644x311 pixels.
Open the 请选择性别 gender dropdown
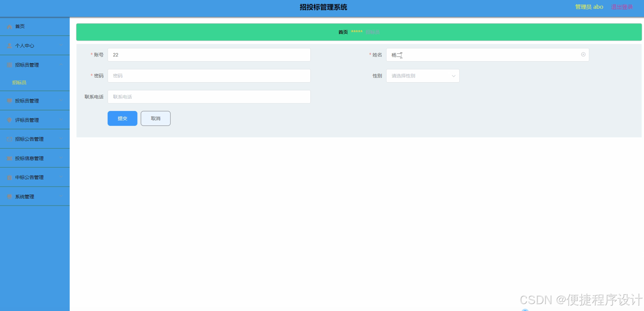coord(423,76)
